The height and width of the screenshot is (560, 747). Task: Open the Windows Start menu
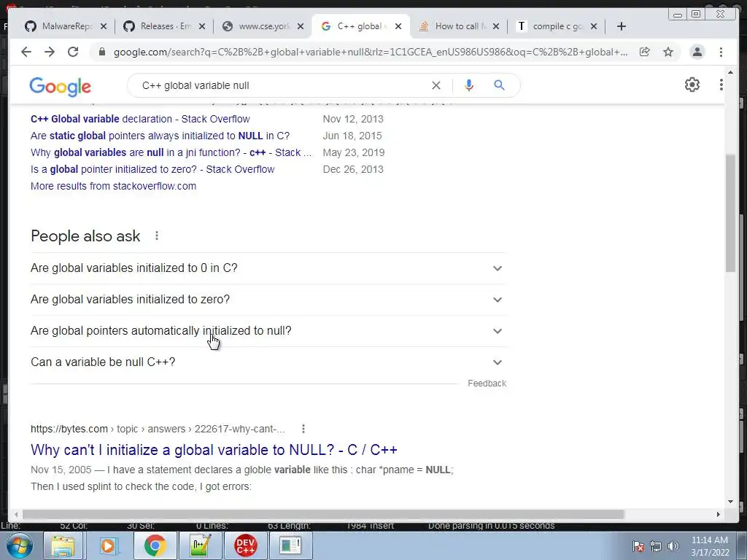[x=20, y=545]
